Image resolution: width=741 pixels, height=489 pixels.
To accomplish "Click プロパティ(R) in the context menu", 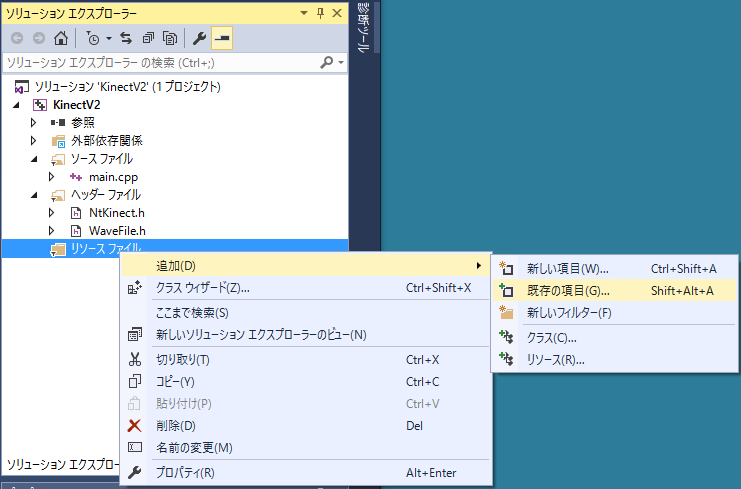I will point(185,473).
